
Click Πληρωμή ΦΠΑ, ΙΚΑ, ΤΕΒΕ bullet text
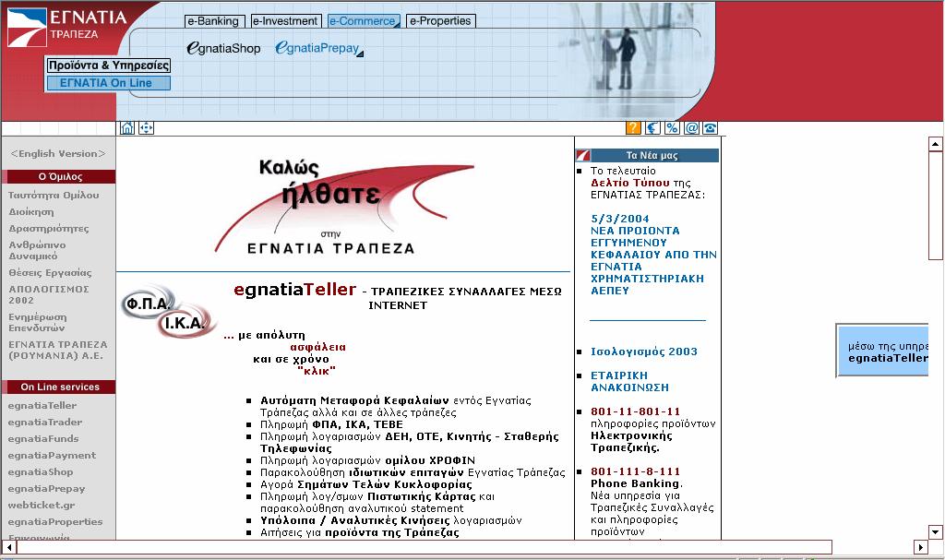coord(331,424)
